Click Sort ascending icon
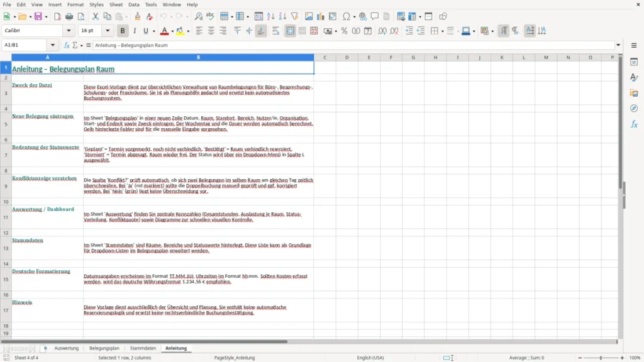The height and width of the screenshot is (362, 644). (x=270, y=16)
